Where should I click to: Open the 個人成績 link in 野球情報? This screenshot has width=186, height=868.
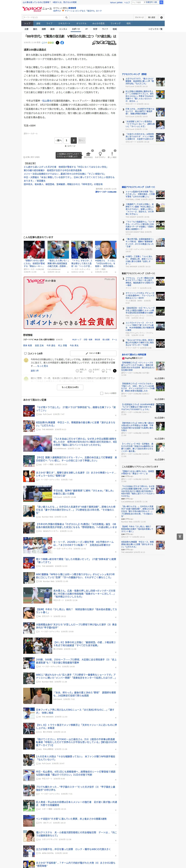coord(106,340)
